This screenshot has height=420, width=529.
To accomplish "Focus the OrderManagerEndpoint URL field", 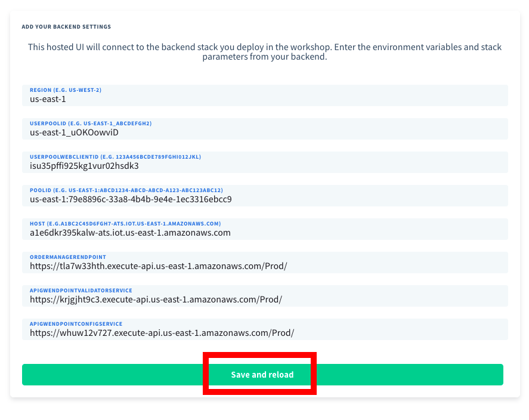I will coord(265,262).
